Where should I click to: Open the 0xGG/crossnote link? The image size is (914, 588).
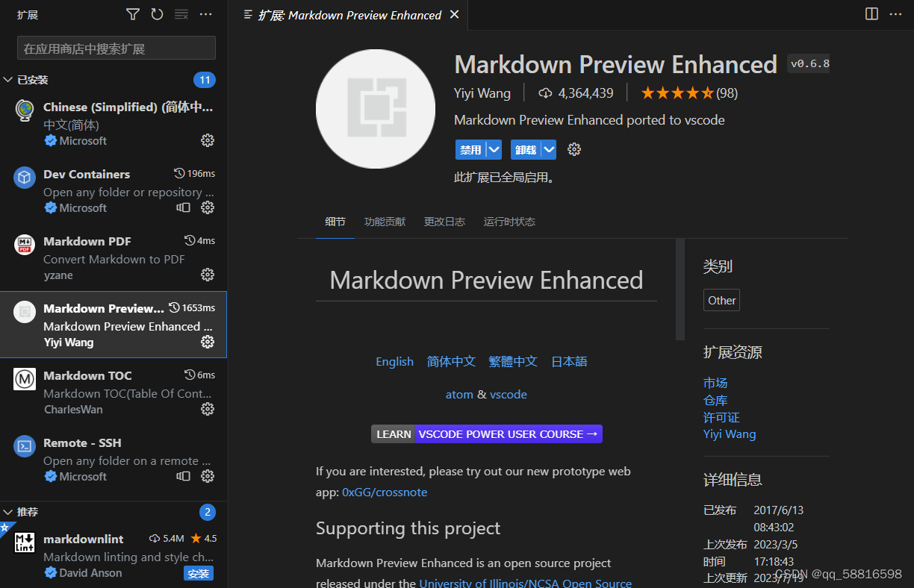tap(385, 492)
